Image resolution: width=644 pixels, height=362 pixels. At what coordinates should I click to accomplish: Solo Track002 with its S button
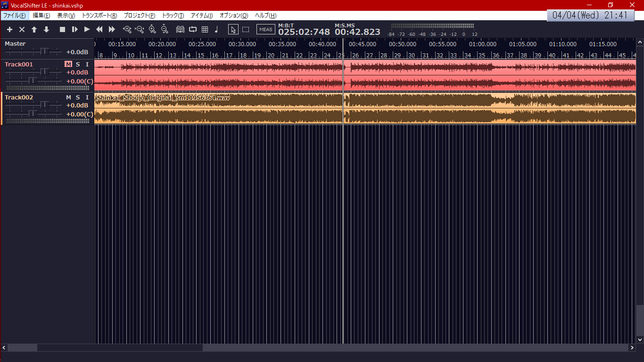coord(78,97)
